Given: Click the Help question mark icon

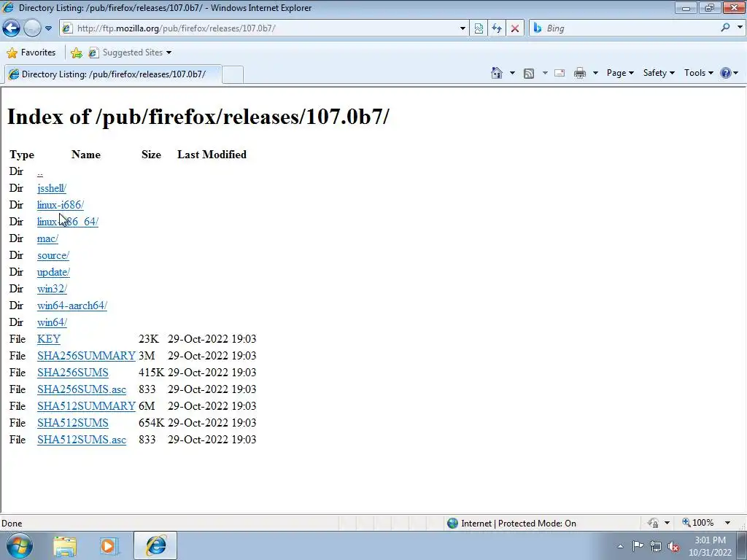Looking at the screenshot, I should point(726,73).
